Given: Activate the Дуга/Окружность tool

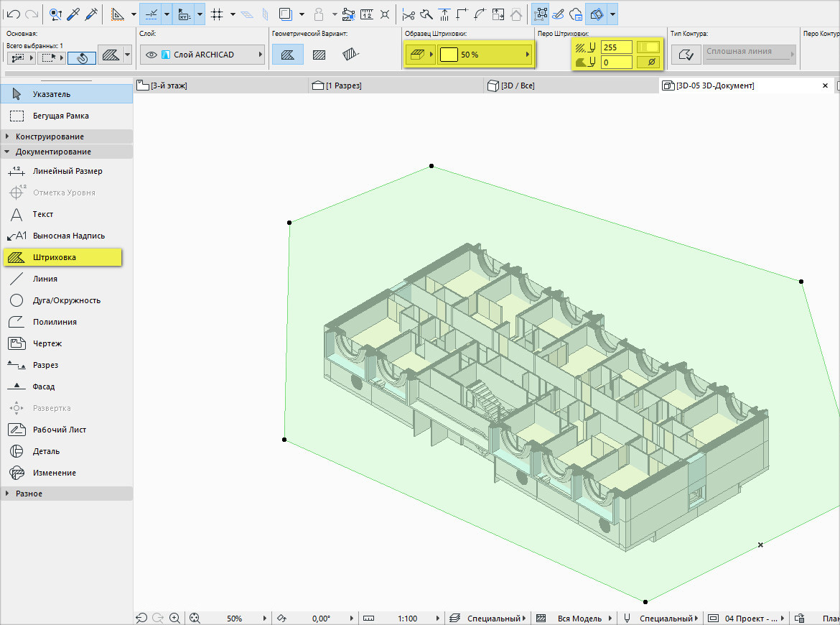Looking at the screenshot, I should point(66,300).
